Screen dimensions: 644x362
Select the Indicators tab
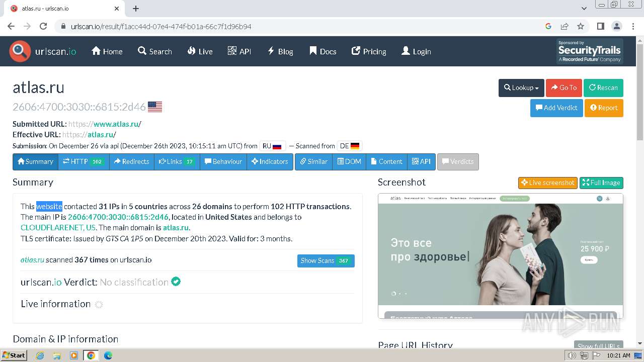pos(270,161)
